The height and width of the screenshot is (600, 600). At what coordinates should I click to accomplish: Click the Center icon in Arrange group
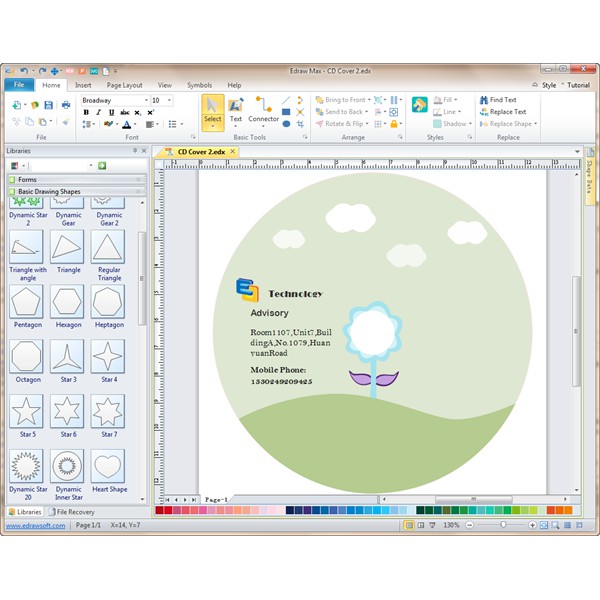(x=393, y=112)
